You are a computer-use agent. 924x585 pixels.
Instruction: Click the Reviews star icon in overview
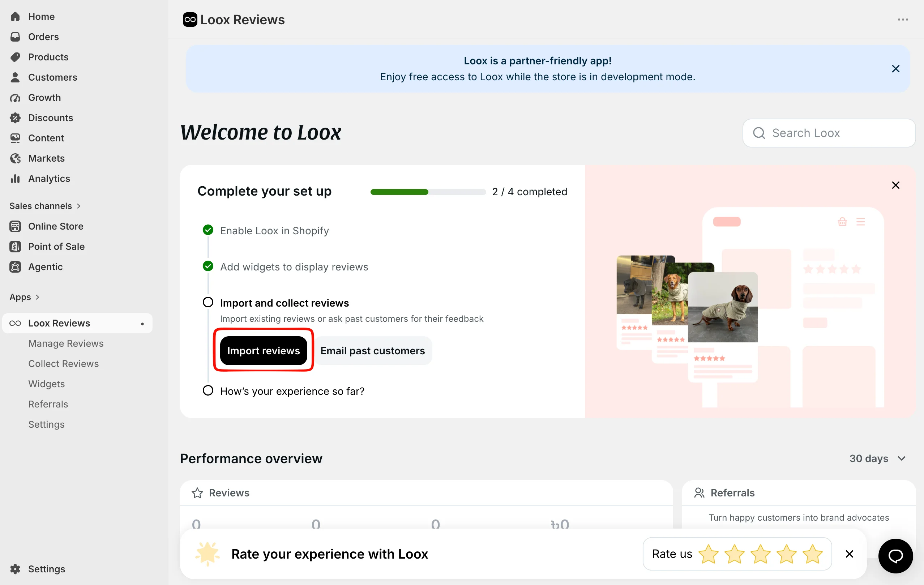(x=197, y=493)
